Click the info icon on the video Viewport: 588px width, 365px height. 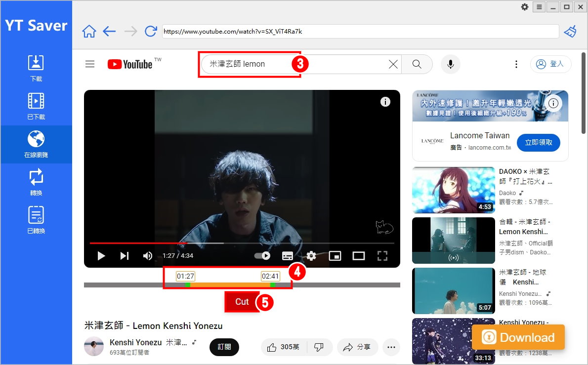[x=385, y=102]
